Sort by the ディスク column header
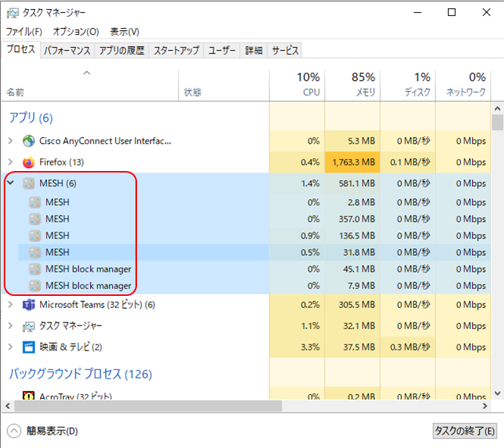The width and height of the screenshot is (504, 448). 408,85
